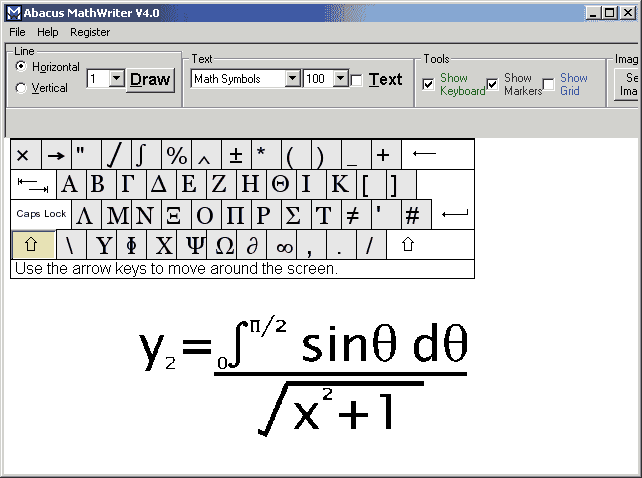Click the Draw button
This screenshot has height=478, width=642.
[151, 79]
